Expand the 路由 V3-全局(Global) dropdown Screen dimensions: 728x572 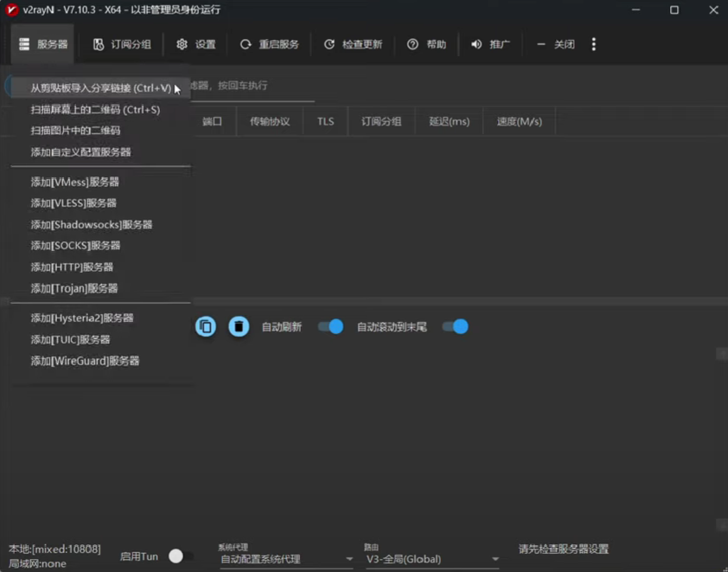tap(432, 559)
